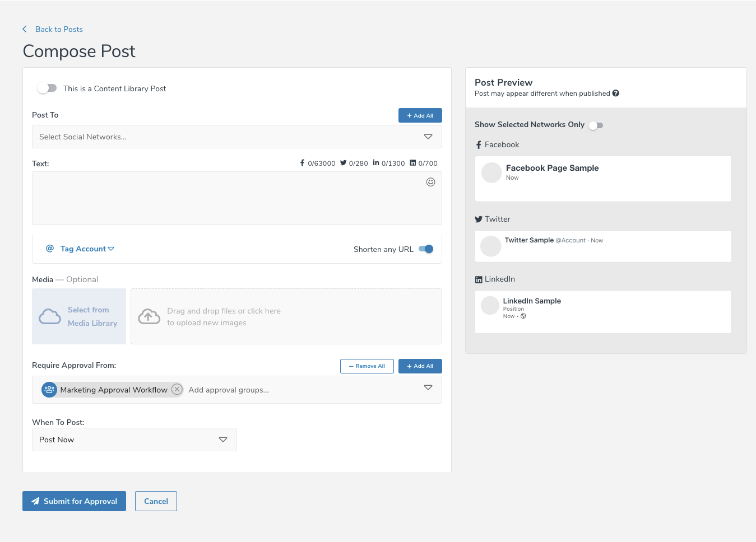This screenshot has width=756, height=542.
Task: Click Add All for Post To
Action: pos(420,115)
